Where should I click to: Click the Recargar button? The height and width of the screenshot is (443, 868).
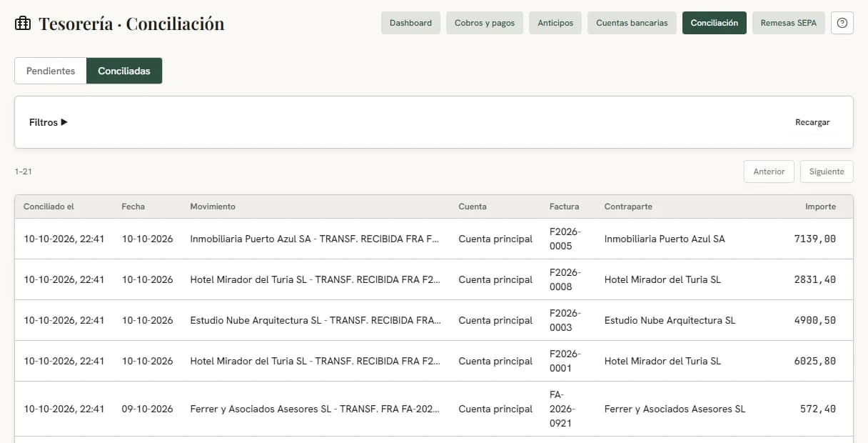[812, 122]
